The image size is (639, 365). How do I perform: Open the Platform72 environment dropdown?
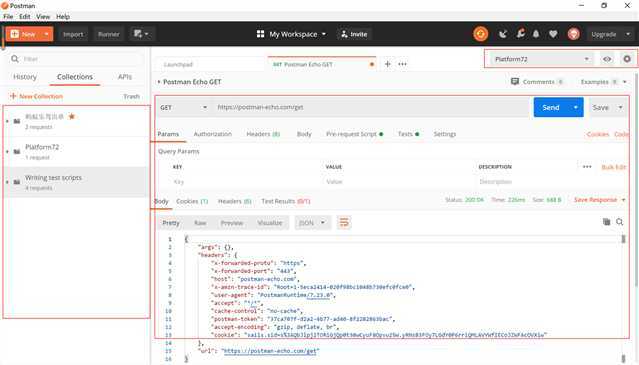tap(542, 59)
